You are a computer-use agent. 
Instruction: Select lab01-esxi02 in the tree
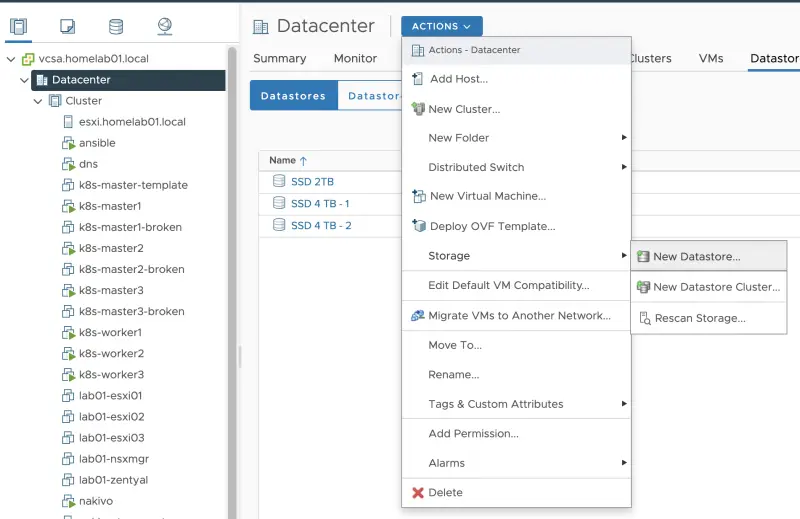pos(111,416)
